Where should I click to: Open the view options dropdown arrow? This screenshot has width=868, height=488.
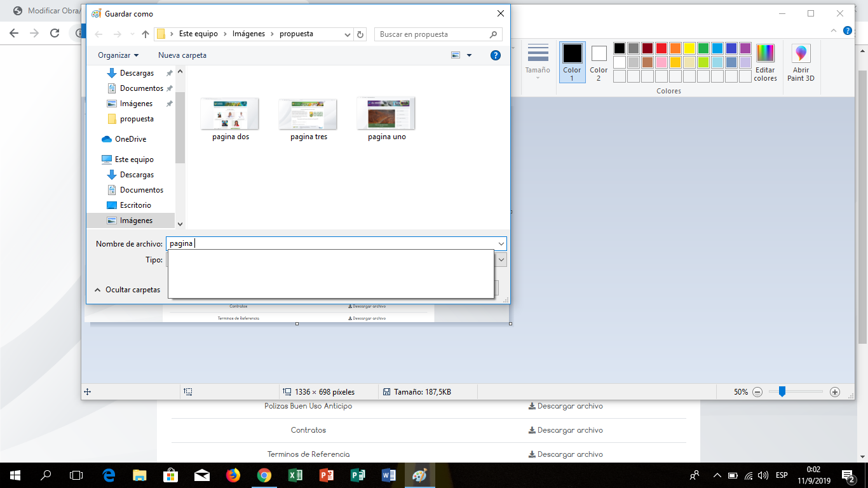[x=469, y=55]
